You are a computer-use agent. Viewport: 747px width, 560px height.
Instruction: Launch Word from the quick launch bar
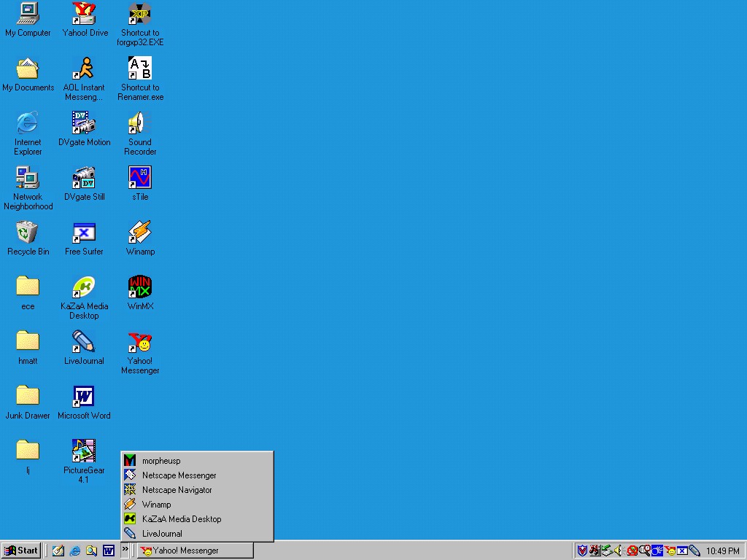pyautogui.click(x=109, y=551)
